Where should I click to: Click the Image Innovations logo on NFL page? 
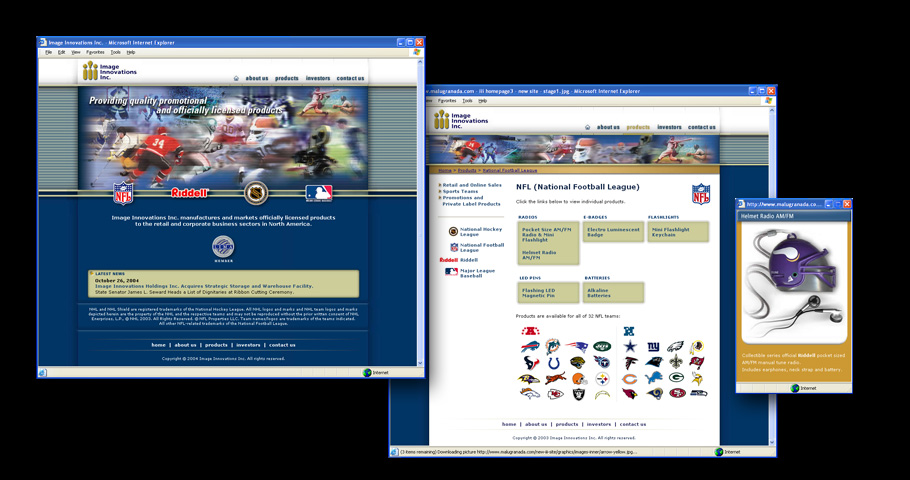[461, 120]
